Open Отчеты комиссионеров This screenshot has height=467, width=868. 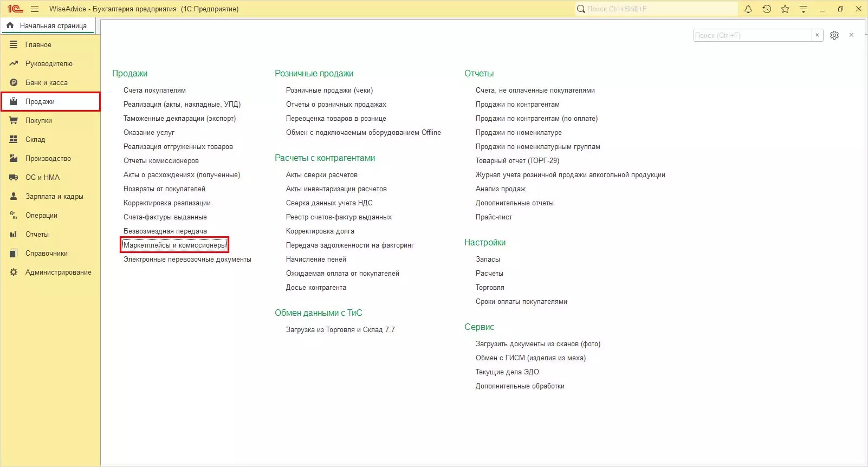[x=161, y=161]
